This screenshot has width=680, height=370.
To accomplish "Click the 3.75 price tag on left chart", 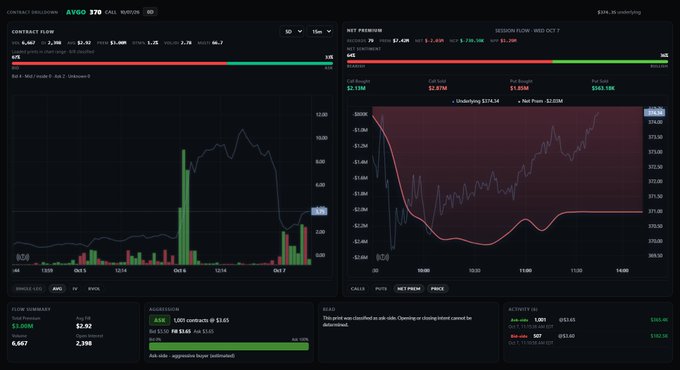I will (319, 211).
